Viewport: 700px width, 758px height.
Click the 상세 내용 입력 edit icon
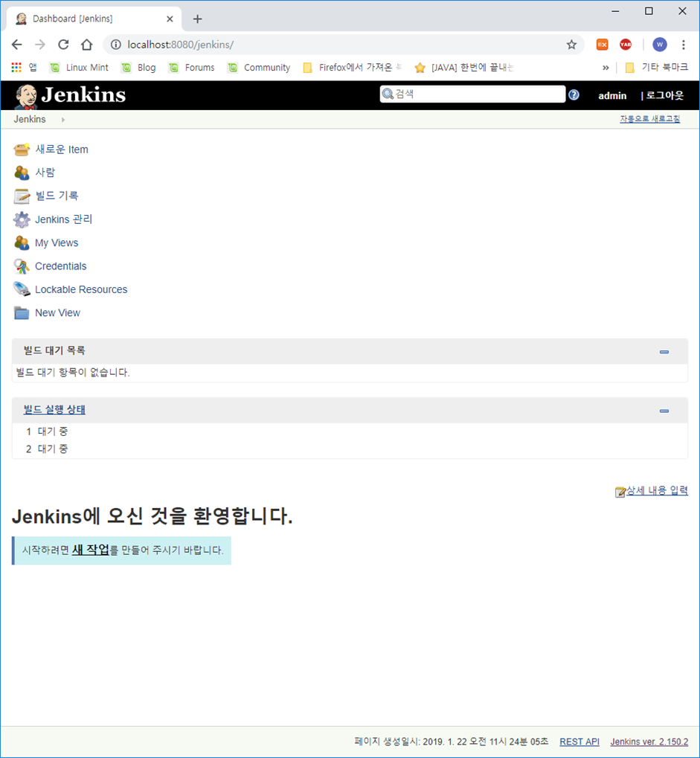point(620,492)
